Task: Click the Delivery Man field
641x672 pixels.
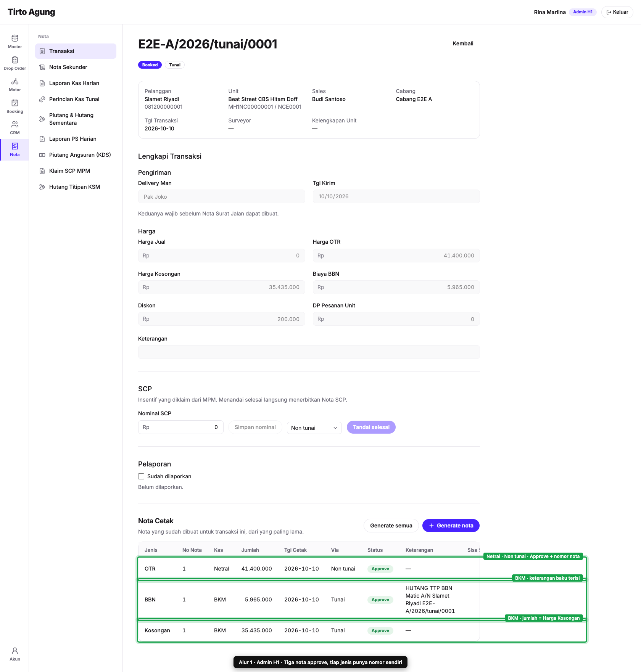Action: pos(221,196)
